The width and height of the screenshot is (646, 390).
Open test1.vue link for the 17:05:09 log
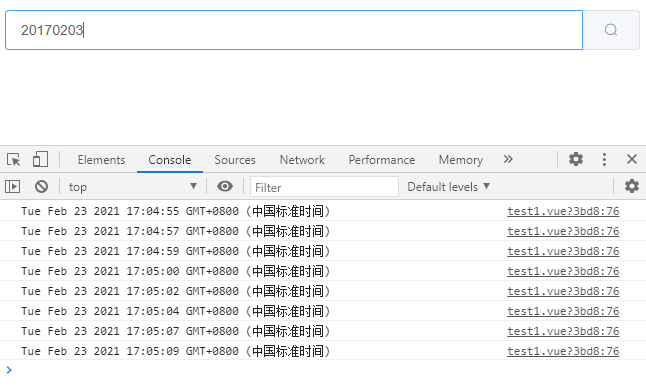click(563, 351)
